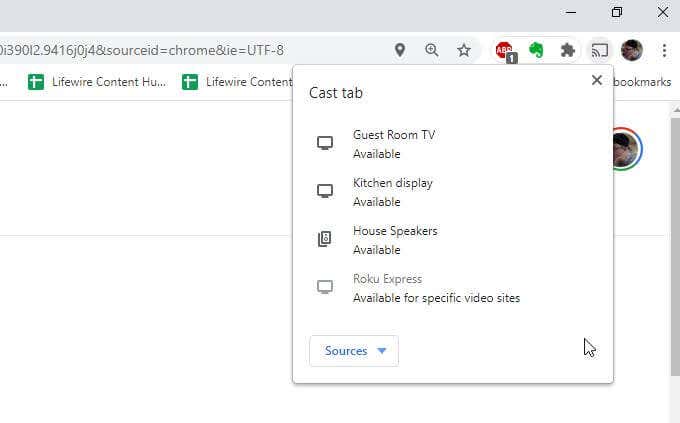Expand the Sources dropdown
The image size is (680, 423).
(x=354, y=351)
